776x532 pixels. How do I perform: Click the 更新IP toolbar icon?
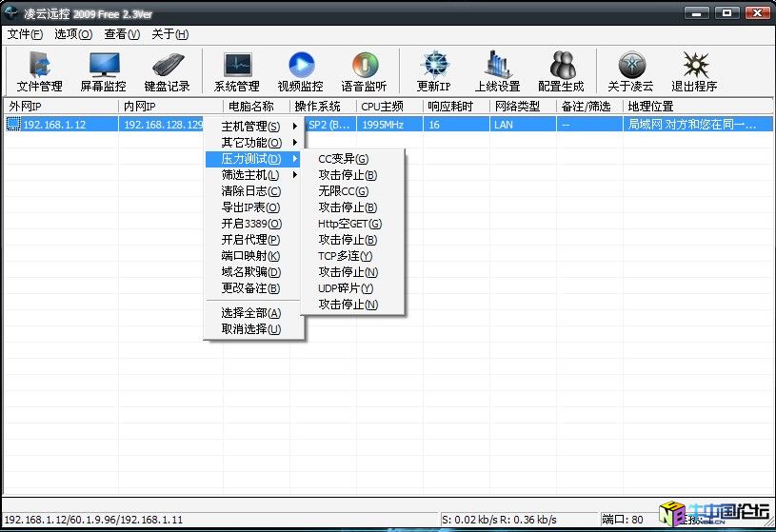tap(433, 70)
